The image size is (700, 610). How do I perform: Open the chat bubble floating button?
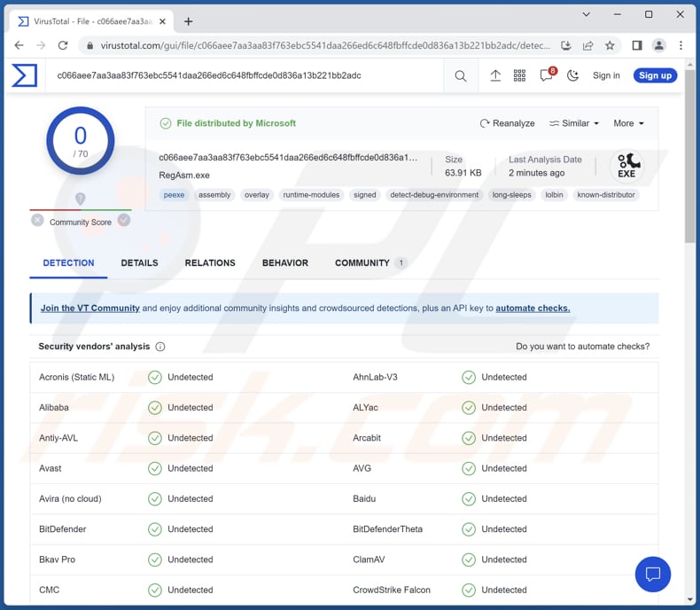coord(653,574)
